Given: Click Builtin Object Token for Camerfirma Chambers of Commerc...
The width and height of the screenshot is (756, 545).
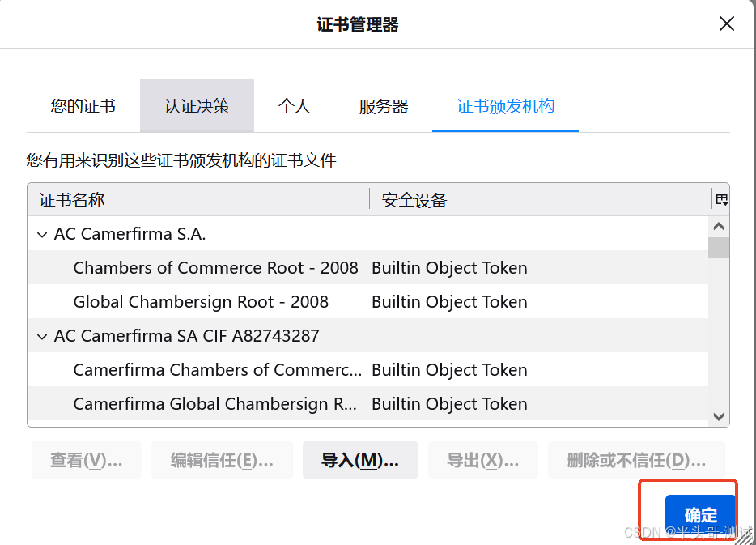Looking at the screenshot, I should click(449, 370).
